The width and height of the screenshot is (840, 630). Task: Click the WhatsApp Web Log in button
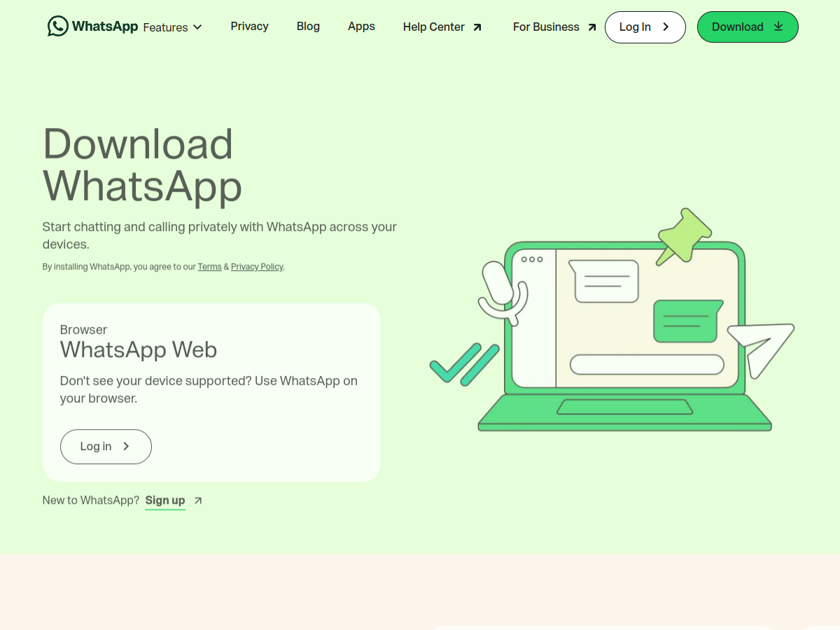tap(106, 447)
